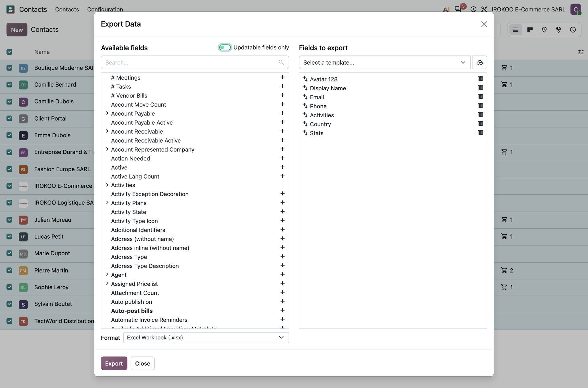Click the Export button
588x388 pixels.
[x=114, y=363]
